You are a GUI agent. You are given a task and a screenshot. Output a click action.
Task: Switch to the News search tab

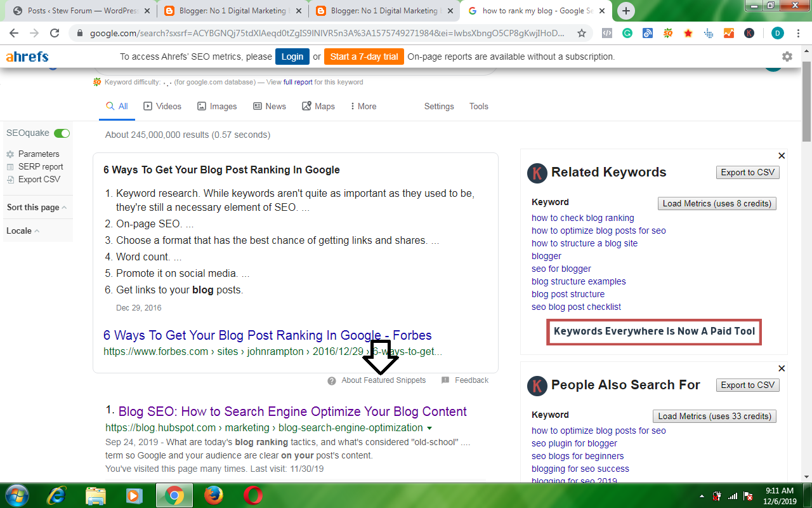pos(270,106)
